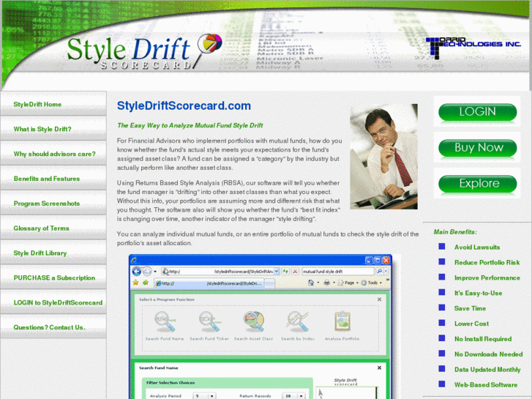Click the Analyze Portfolio clipboard icon
Screen dimensions: 532x399
(x=342, y=321)
